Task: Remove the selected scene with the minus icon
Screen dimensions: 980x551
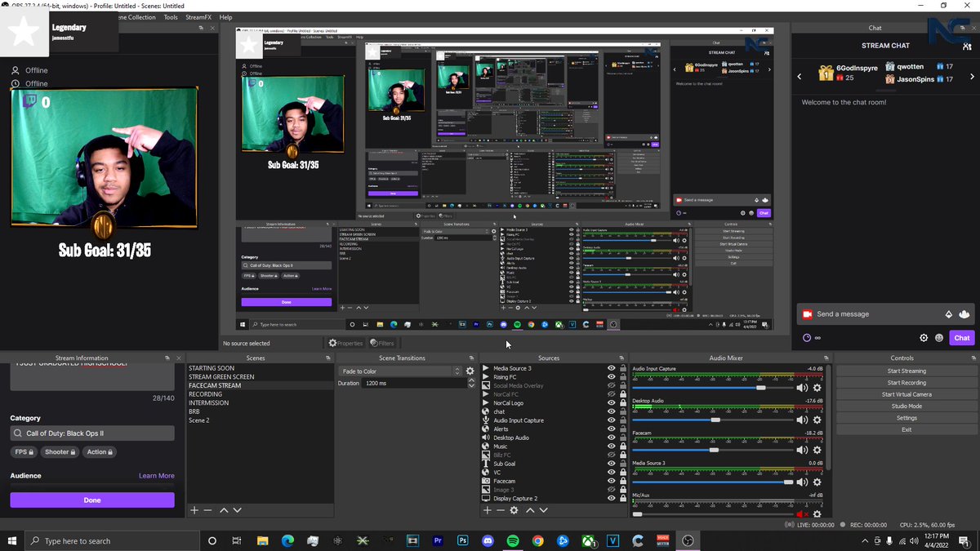Action: [207, 510]
